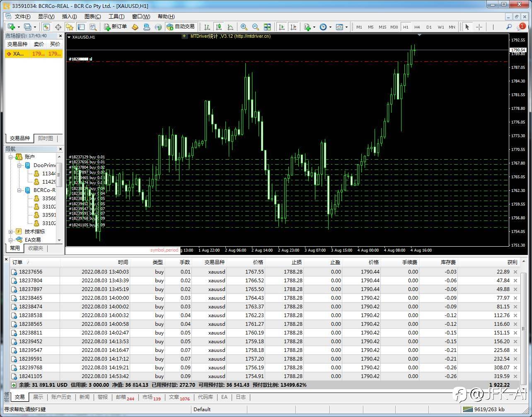
Task: Open the notification bubble with red badge
Action: (x=521, y=27)
